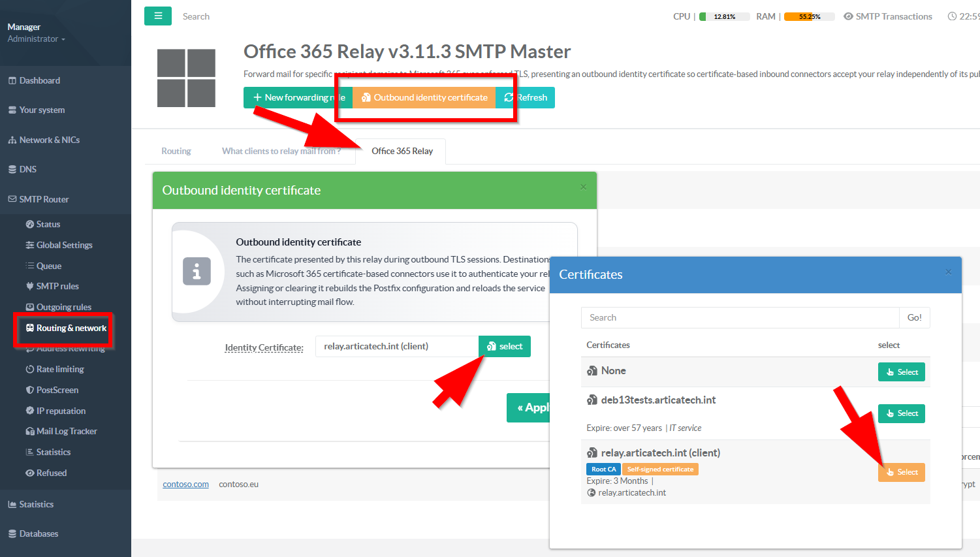
Task: Click the Identity Certificate text field
Action: [397, 346]
